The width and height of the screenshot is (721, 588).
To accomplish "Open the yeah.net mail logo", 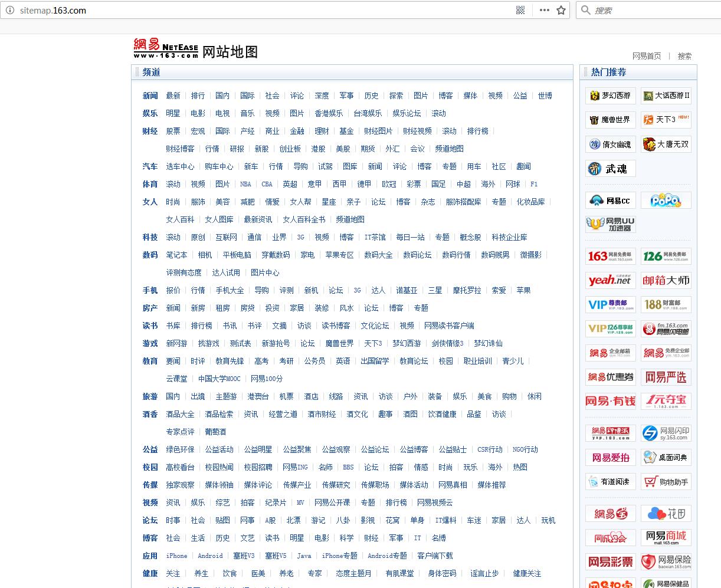I will pos(611,281).
